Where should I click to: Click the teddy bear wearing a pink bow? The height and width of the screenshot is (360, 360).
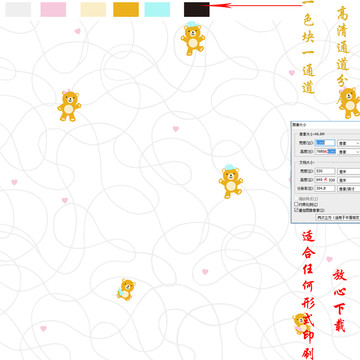point(69,106)
